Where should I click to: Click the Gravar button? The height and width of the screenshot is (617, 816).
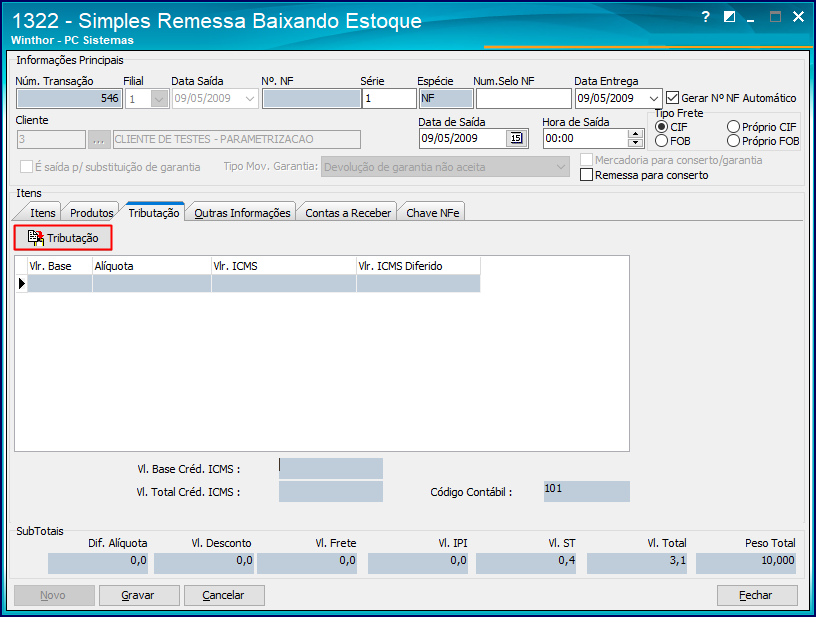(x=139, y=595)
